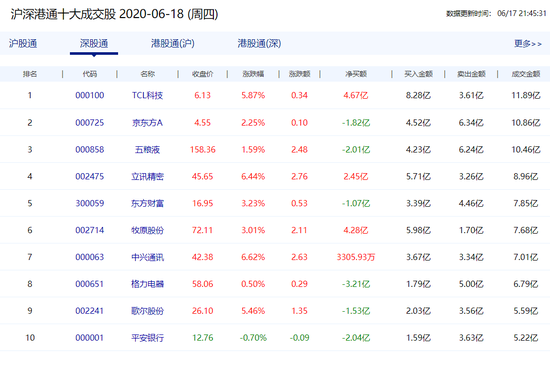Image resolution: width=550 pixels, height=366 pixels.
Task: Click the 涨跌幅 column header
Action: [x=253, y=74]
